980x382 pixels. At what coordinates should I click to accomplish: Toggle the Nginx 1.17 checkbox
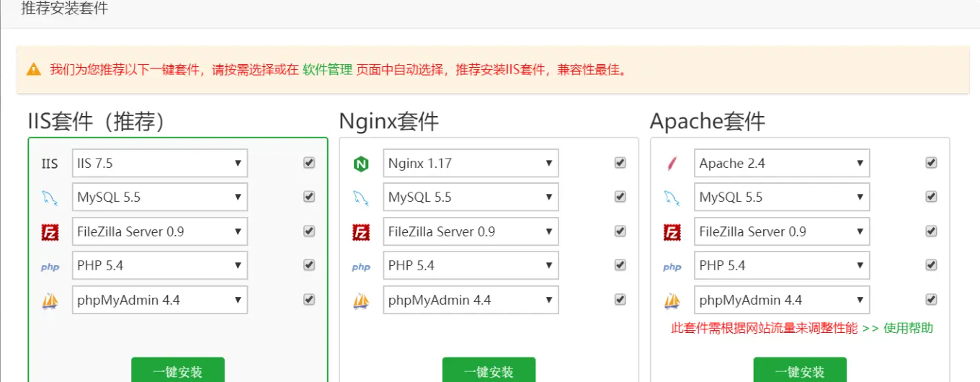click(x=620, y=163)
